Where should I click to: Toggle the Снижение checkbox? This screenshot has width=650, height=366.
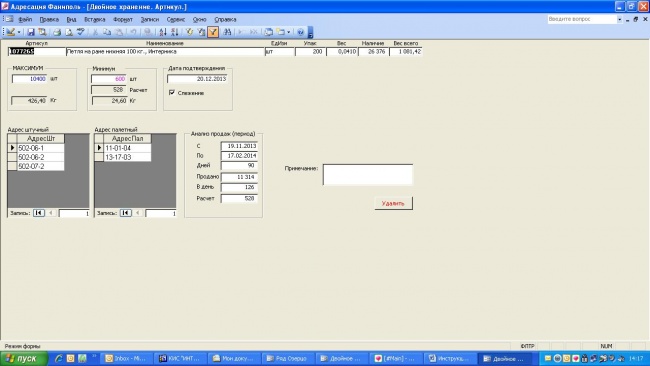click(172, 92)
